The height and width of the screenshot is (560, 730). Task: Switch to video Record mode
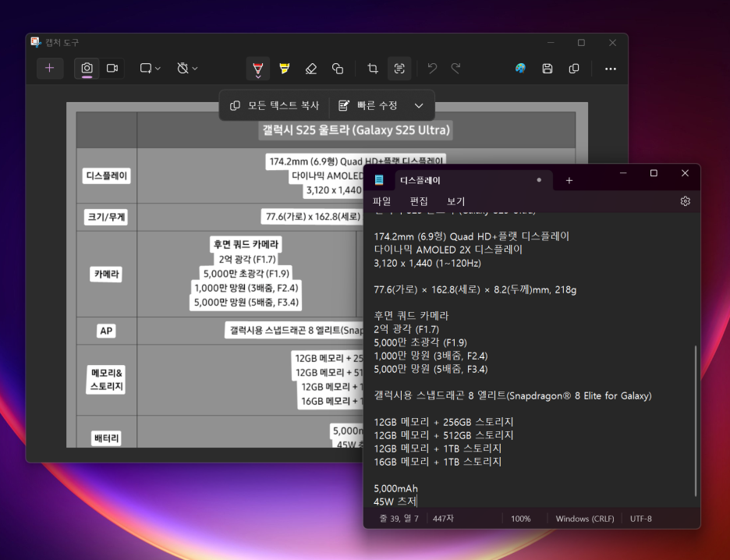[112, 69]
